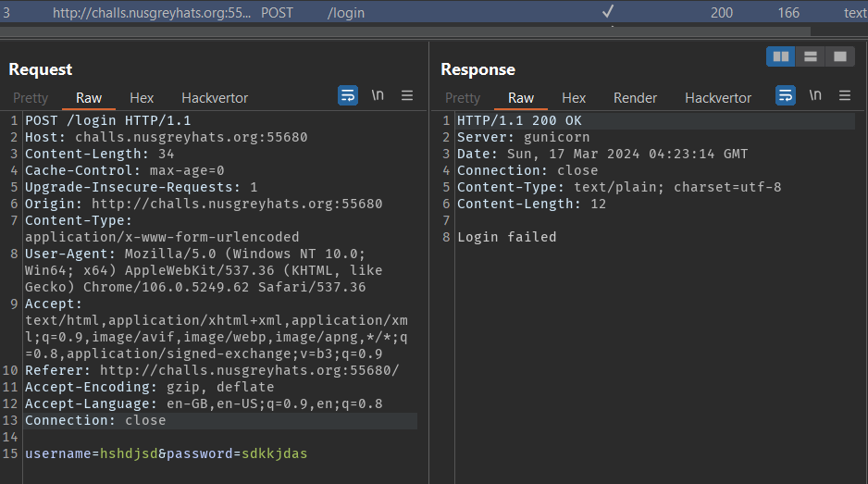Open the Response panel hamburger options menu

point(845,95)
